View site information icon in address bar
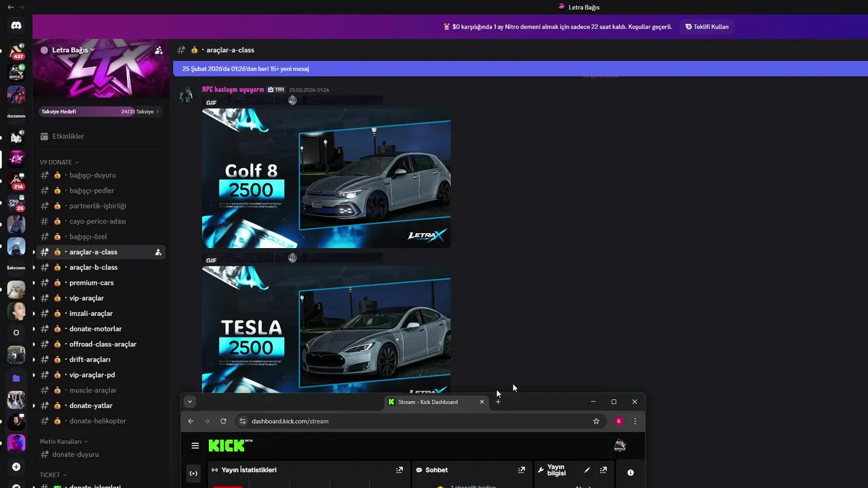The width and height of the screenshot is (868, 488). point(242,421)
